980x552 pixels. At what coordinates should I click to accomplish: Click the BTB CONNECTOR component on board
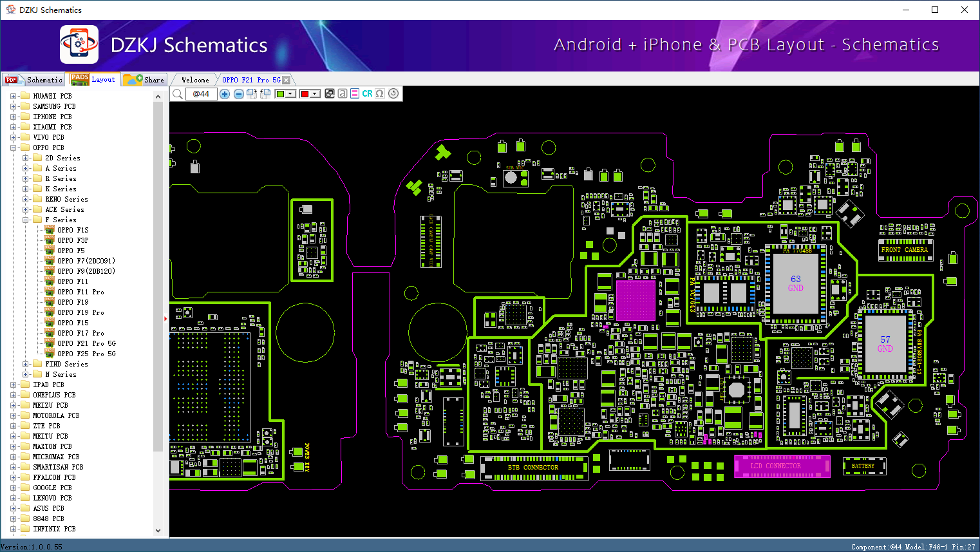point(534,468)
